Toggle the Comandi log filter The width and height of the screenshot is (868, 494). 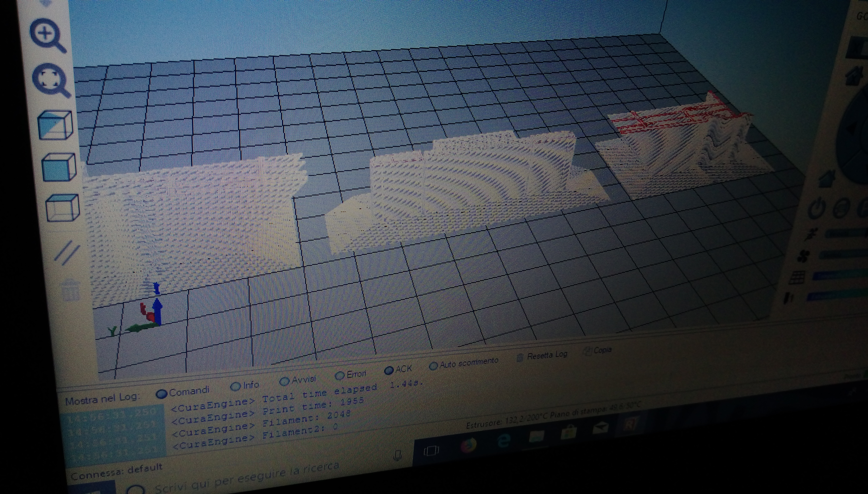pyautogui.click(x=183, y=392)
